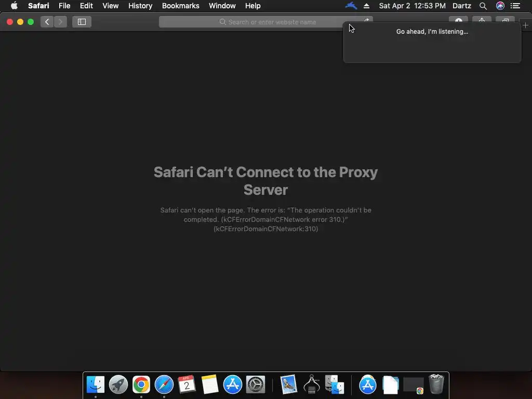Open the Bookmarks menu
Screen dimensions: 532x399
(180, 6)
